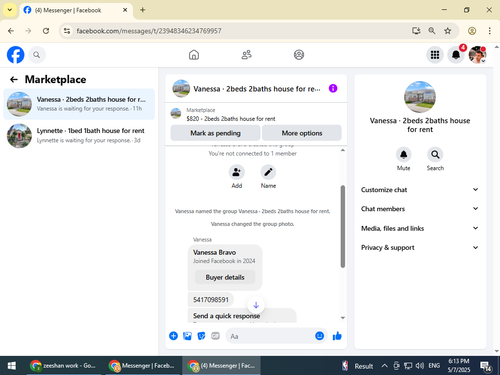Image resolution: width=500 pixels, height=375 pixels.
Task: Expand Privacy & support section
Action: (x=419, y=247)
